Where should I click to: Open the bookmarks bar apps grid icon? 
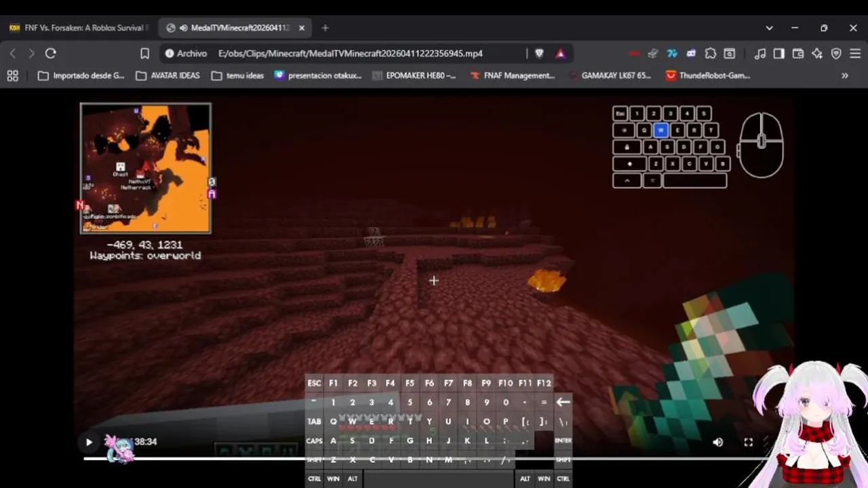pos(13,76)
